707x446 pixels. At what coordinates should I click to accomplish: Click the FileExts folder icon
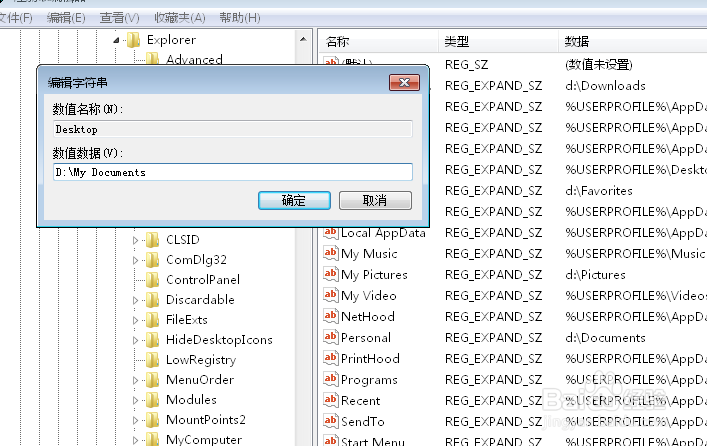coord(152,320)
